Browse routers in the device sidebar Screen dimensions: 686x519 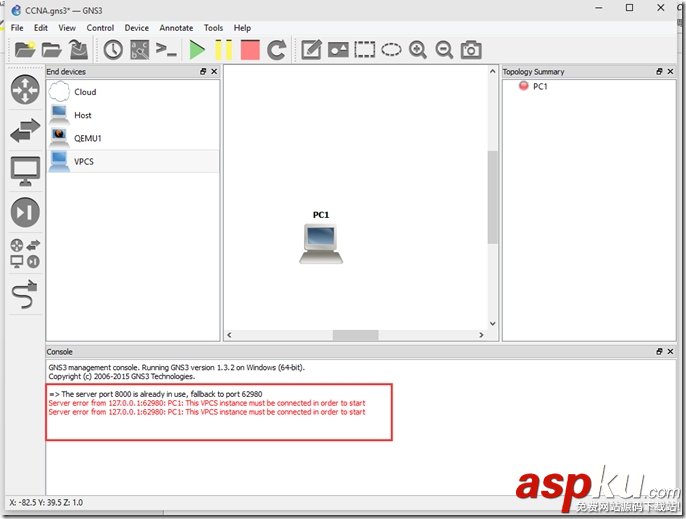click(x=25, y=90)
